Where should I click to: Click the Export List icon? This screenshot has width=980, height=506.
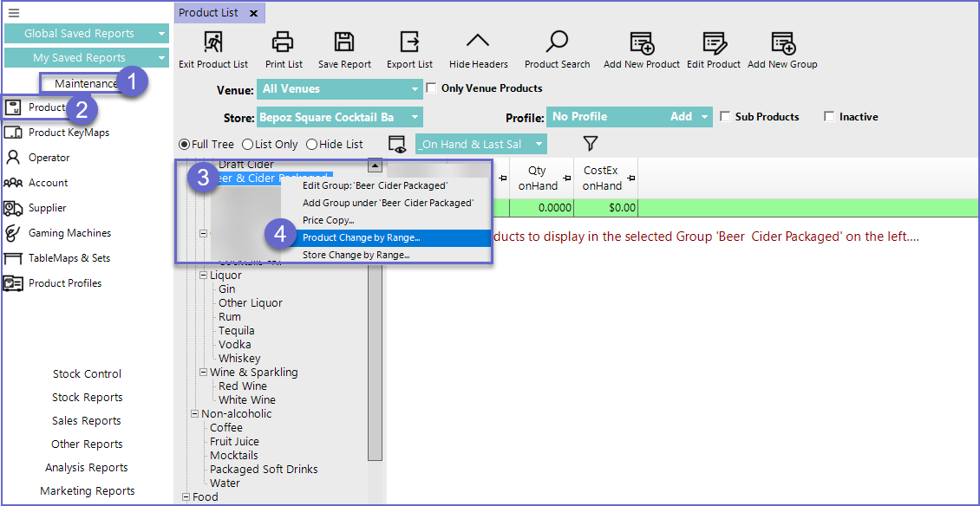(409, 42)
